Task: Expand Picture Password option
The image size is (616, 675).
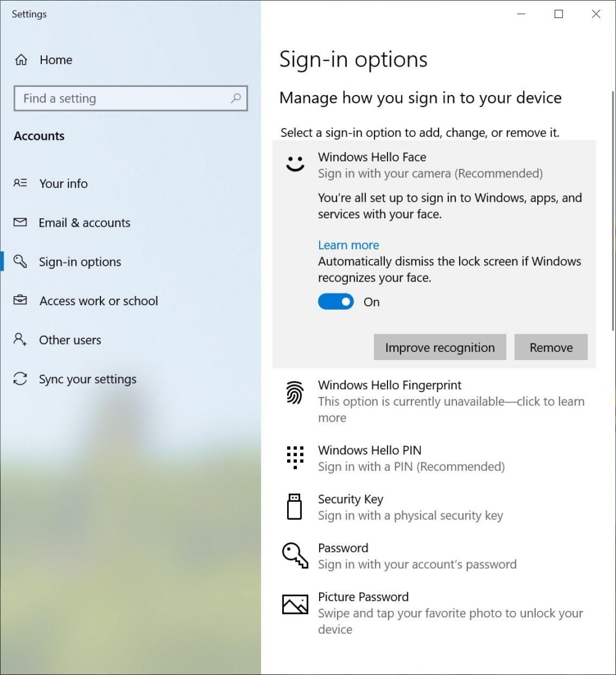Action: [x=434, y=613]
